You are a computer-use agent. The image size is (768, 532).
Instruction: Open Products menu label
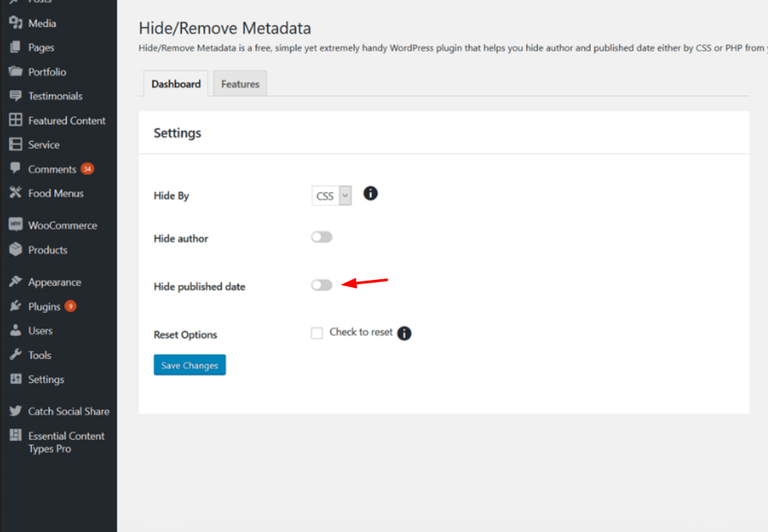pos(48,250)
